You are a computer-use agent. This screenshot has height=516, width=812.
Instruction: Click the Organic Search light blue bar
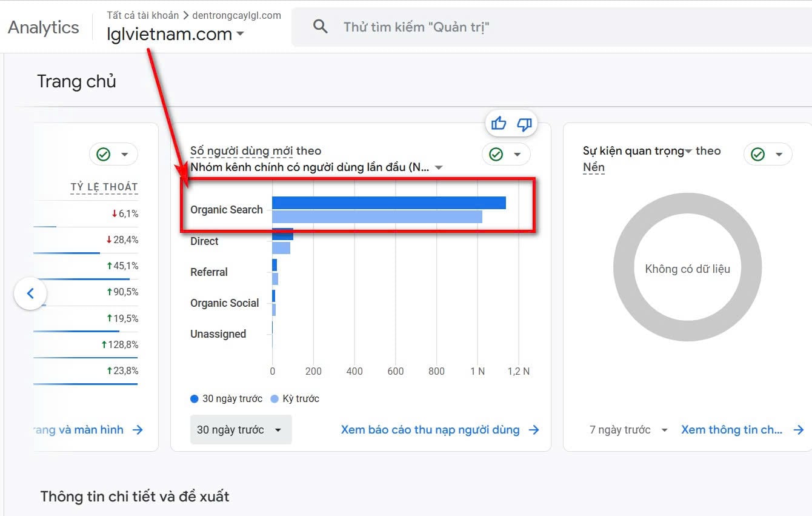(377, 216)
